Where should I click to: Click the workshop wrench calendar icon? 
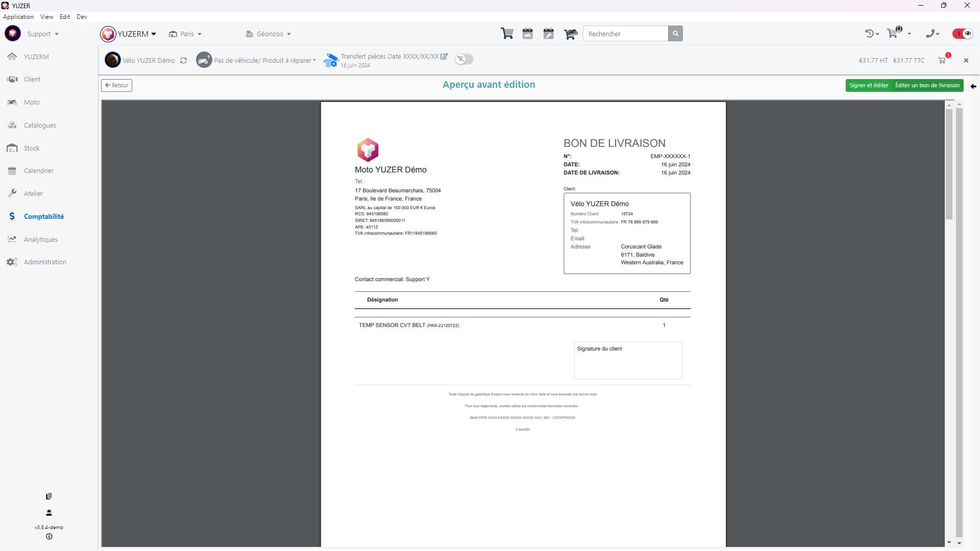pos(549,34)
